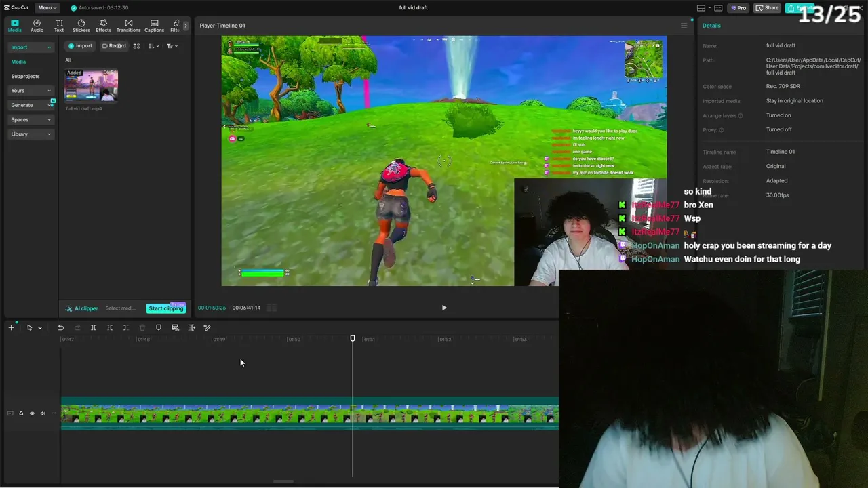868x488 pixels.
Task: Select the full vid draft.mp4 thumbnail
Action: 91,85
